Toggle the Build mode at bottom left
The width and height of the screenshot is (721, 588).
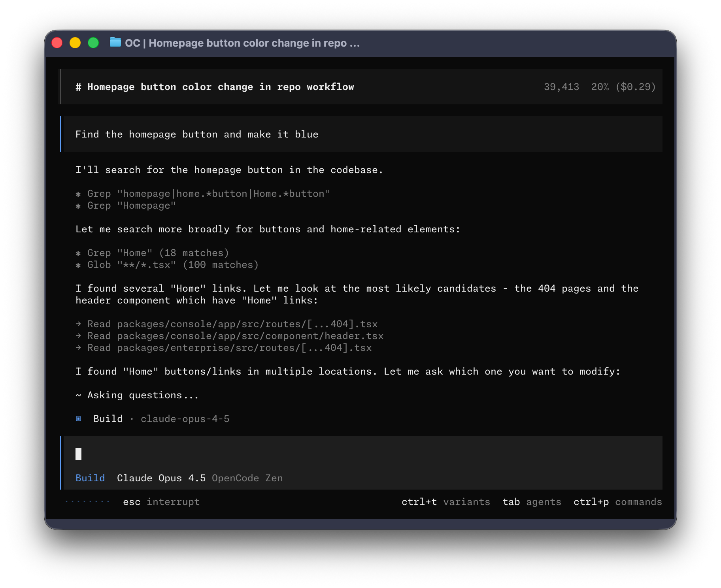pyautogui.click(x=90, y=478)
